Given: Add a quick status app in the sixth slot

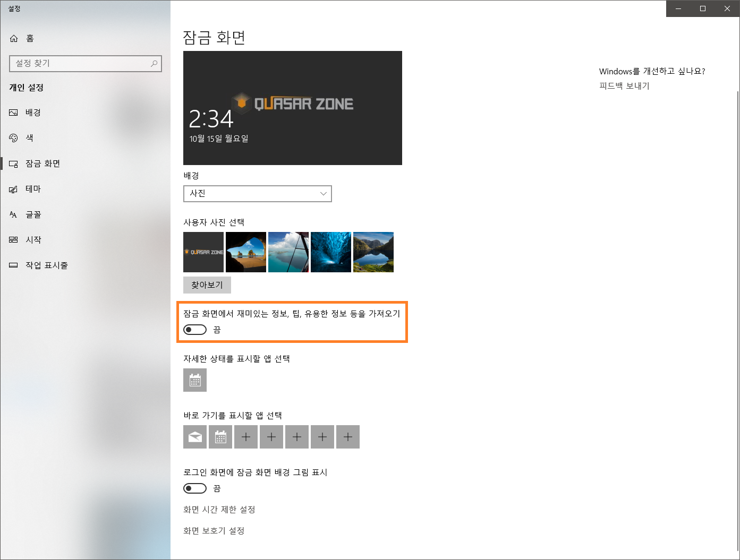Looking at the screenshot, I should coord(322,437).
